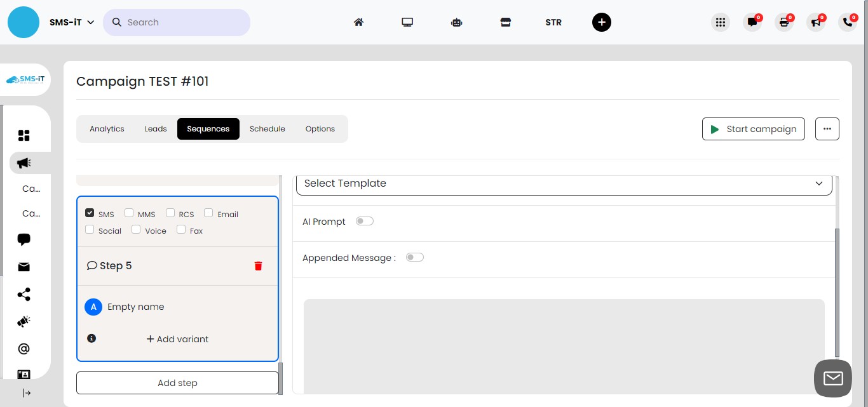The width and height of the screenshot is (868, 407).
Task: Open the second Ca... sidebar submenu item
Action: [31, 213]
